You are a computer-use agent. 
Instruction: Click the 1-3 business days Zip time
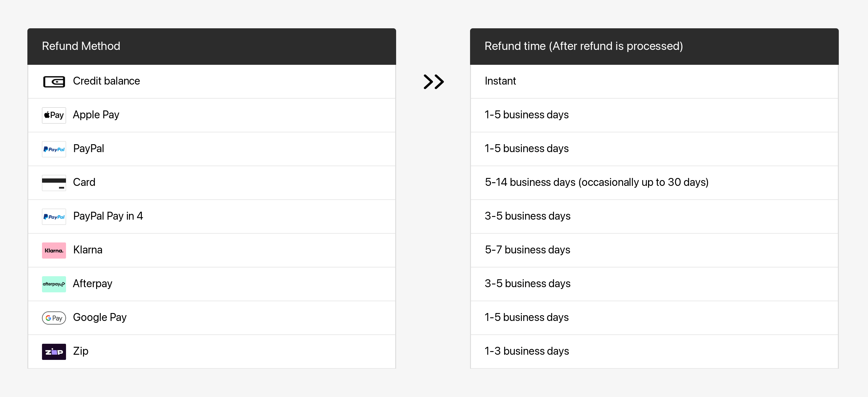coord(527,351)
